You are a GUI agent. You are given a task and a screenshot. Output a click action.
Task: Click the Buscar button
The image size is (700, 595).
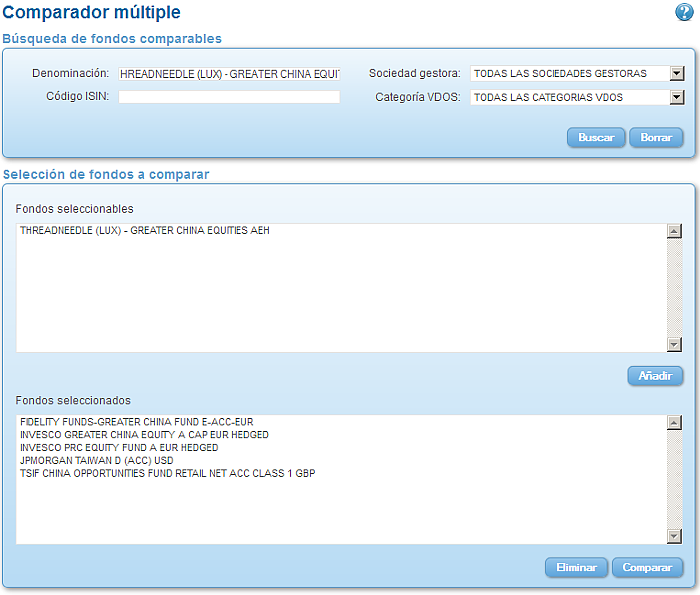coord(596,137)
